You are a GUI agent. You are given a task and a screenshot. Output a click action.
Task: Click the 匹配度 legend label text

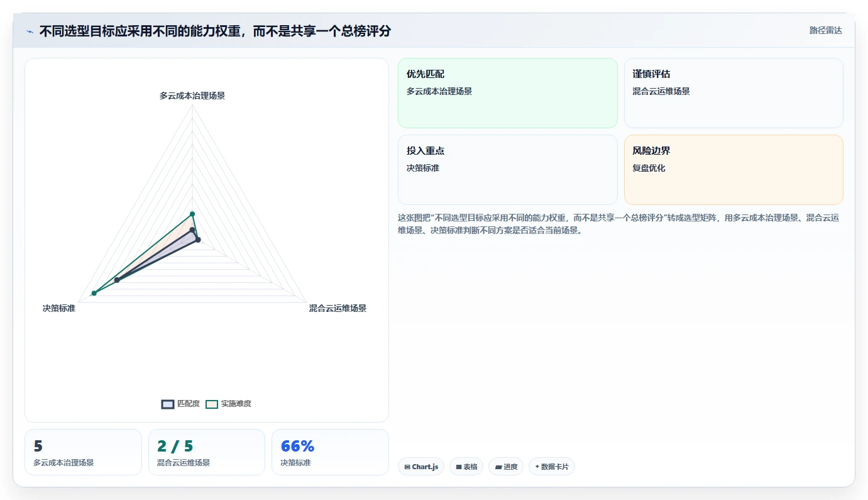pos(189,404)
